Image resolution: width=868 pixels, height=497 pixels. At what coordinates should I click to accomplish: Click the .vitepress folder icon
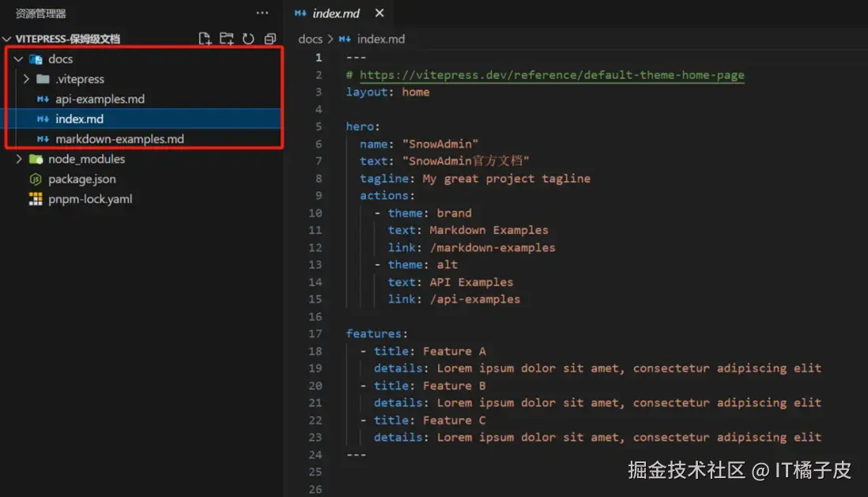(x=43, y=78)
